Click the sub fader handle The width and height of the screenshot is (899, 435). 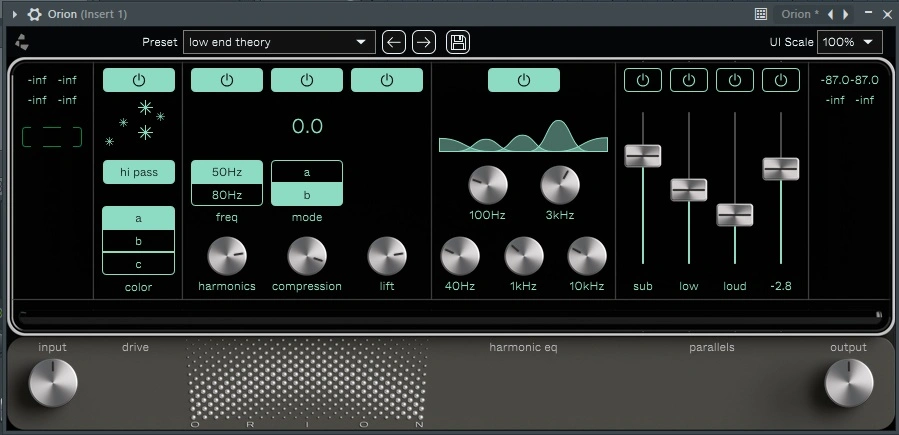(643, 156)
